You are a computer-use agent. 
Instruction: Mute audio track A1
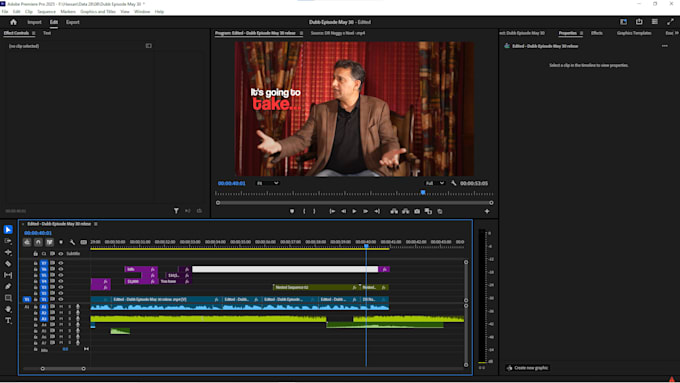pos(61,307)
